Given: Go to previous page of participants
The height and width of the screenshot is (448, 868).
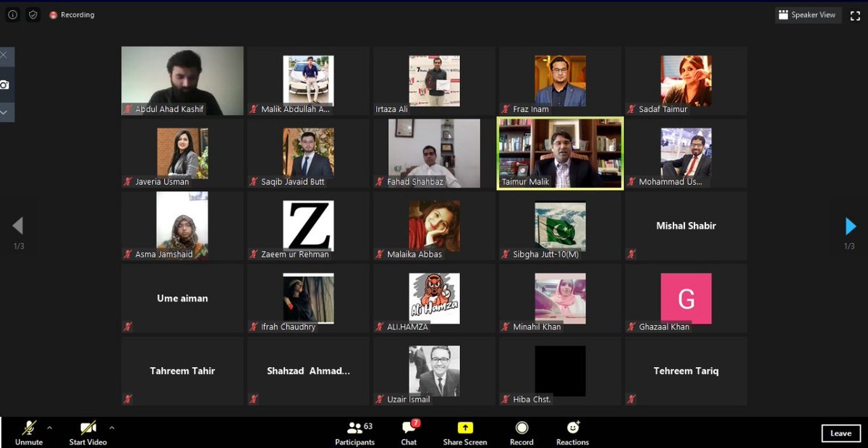Looking at the screenshot, I should click(18, 226).
